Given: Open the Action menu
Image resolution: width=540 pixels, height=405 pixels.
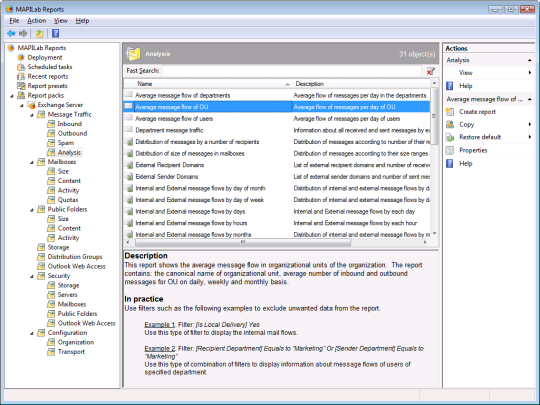Looking at the screenshot, I should click(37, 21).
